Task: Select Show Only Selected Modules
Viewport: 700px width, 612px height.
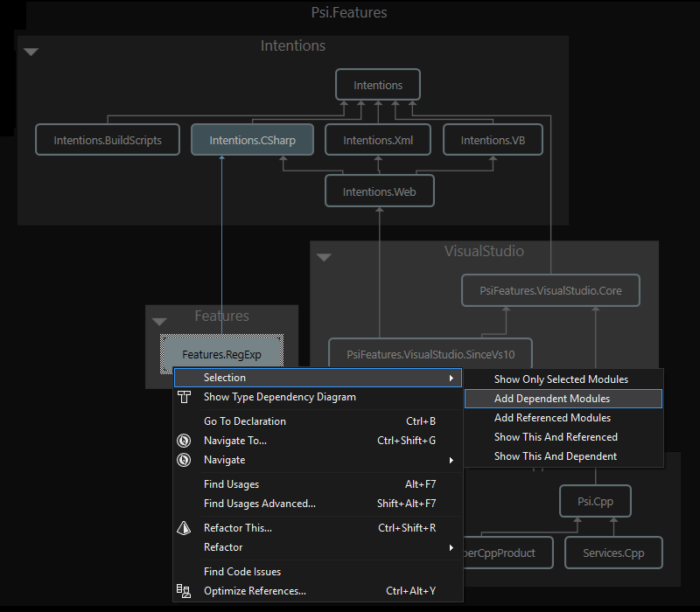Action: click(x=561, y=379)
